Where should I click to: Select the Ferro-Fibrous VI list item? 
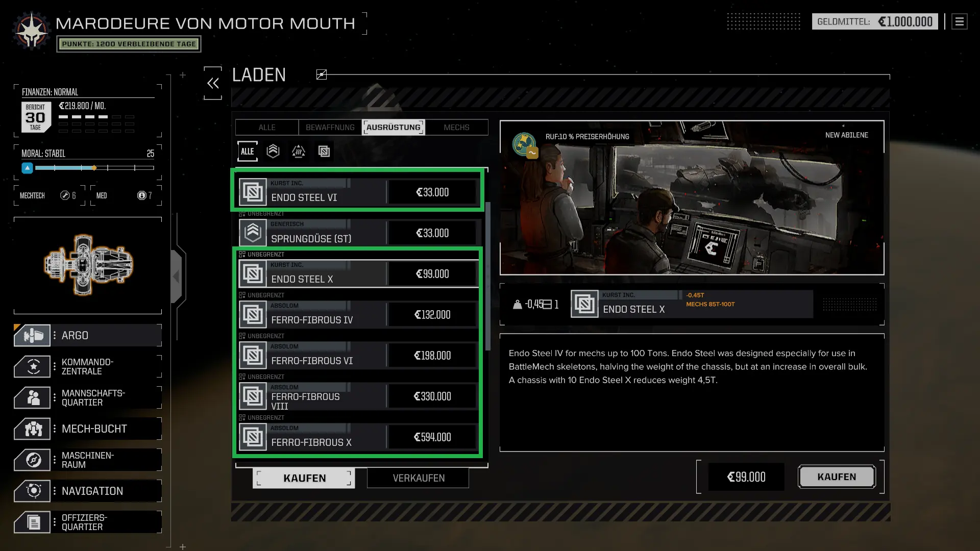(x=359, y=356)
